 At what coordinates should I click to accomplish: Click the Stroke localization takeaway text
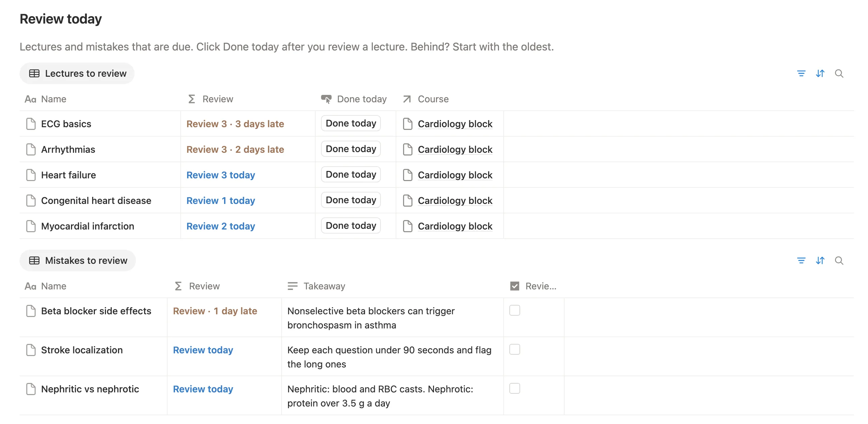[x=389, y=357]
